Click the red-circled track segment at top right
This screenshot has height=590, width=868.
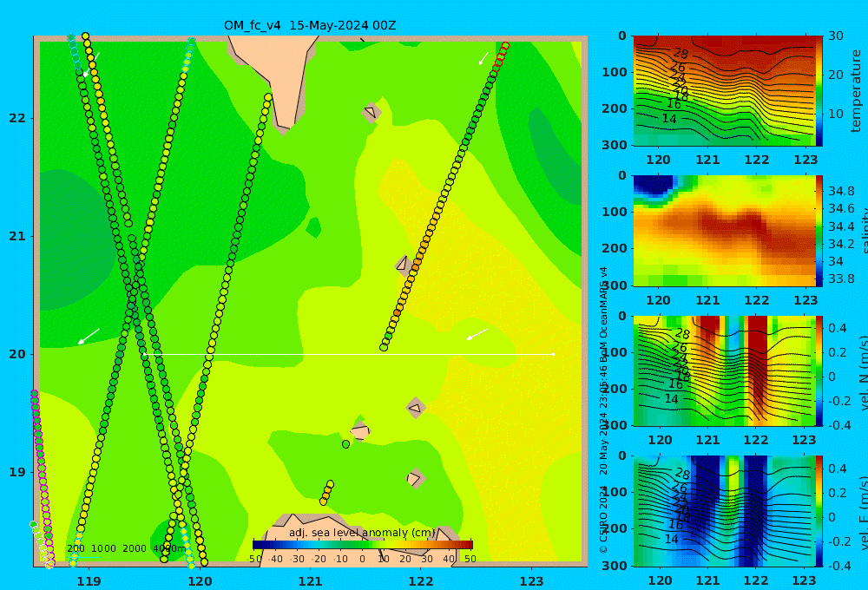501,56
